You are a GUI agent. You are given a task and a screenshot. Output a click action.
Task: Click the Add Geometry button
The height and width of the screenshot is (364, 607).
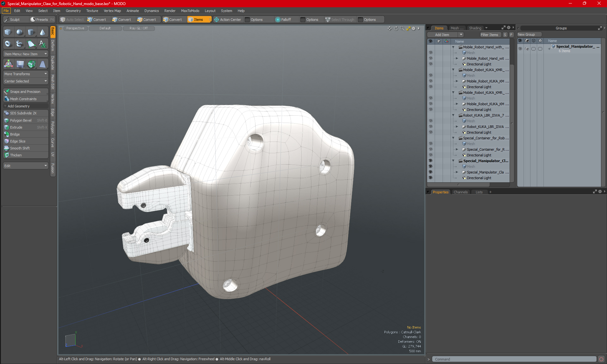[24, 106]
